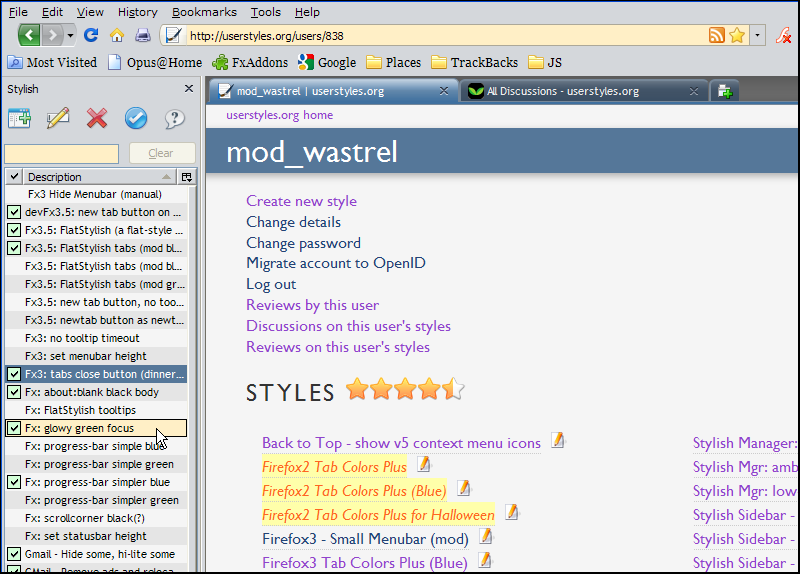Open Reviews by this user link
This screenshot has width=800, height=574.
click(312, 305)
